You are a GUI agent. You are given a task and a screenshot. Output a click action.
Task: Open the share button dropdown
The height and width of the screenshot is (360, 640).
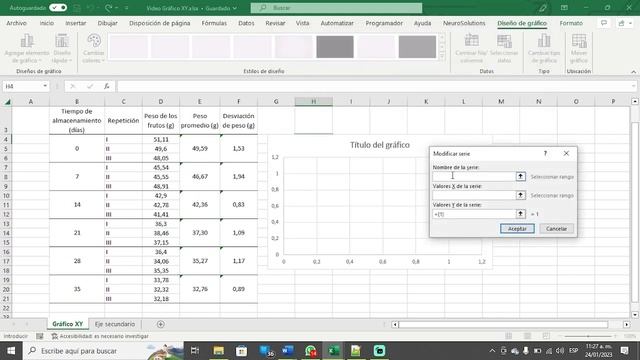click(625, 23)
